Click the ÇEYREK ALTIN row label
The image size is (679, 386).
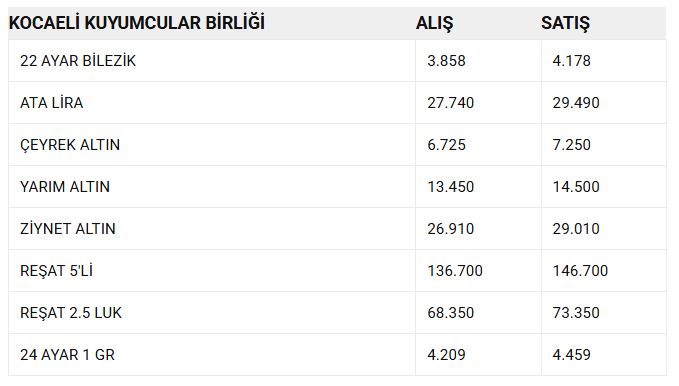click(70, 145)
